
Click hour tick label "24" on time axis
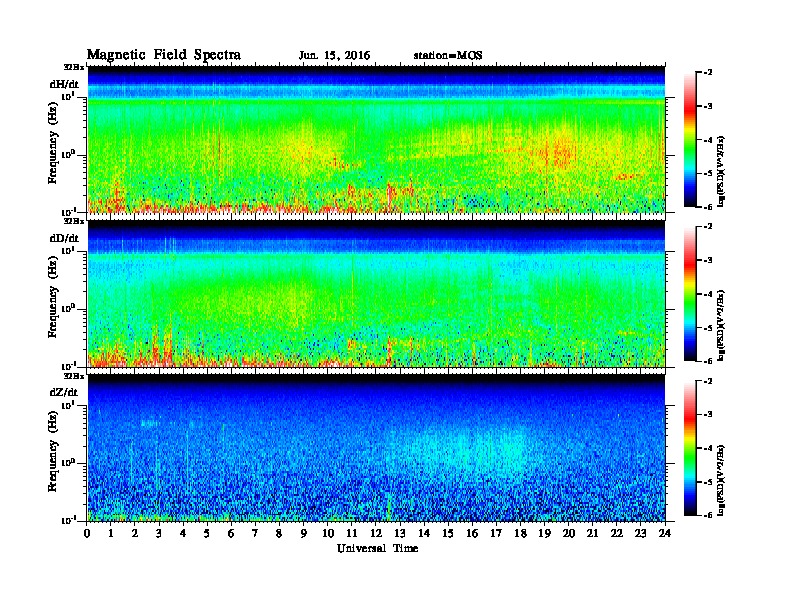pyautogui.click(x=665, y=534)
